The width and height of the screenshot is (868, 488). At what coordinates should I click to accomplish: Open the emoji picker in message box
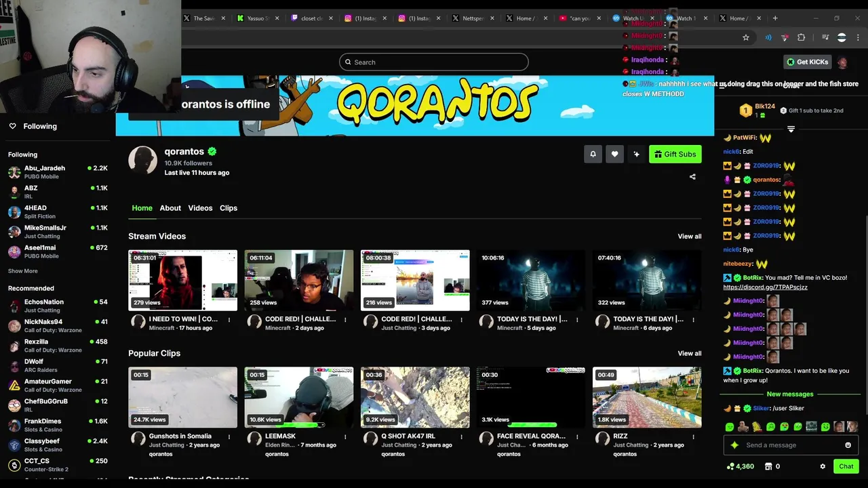pyautogui.click(x=848, y=445)
